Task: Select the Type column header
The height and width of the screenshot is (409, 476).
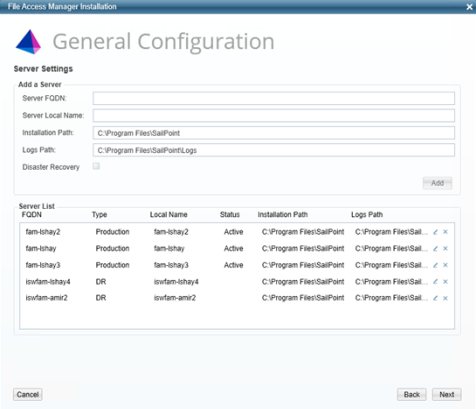Action: tap(99, 215)
